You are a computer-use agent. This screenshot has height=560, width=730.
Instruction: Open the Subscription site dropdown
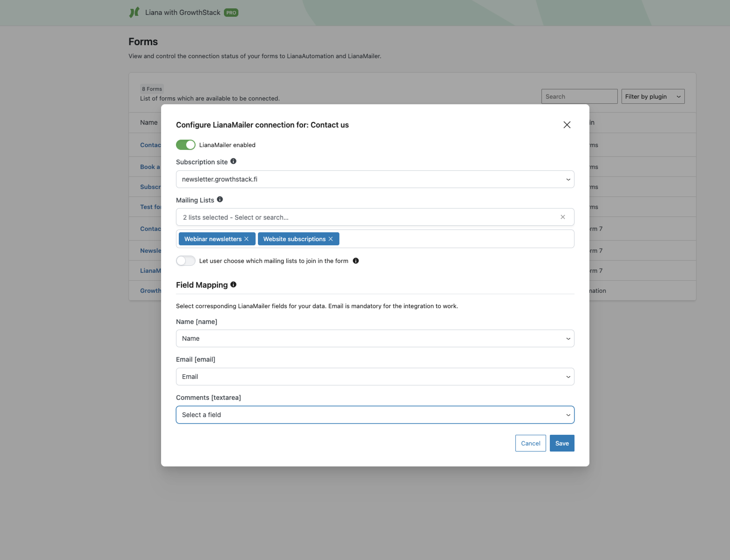375,179
